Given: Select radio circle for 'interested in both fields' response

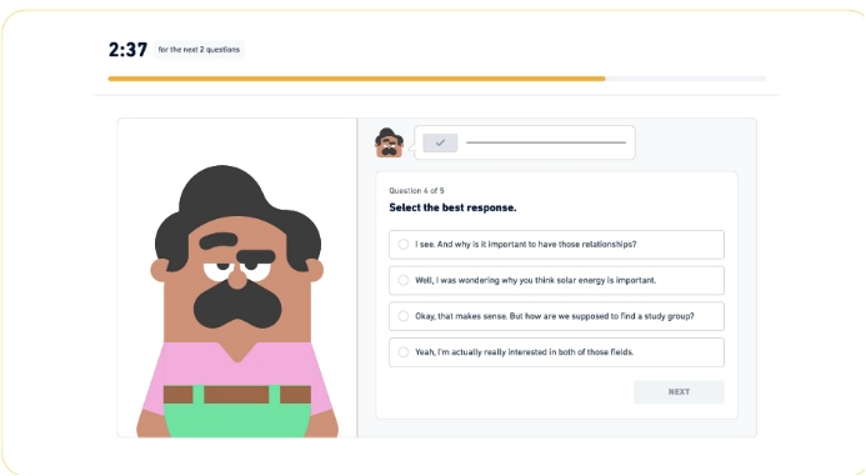Looking at the screenshot, I should 403,352.
